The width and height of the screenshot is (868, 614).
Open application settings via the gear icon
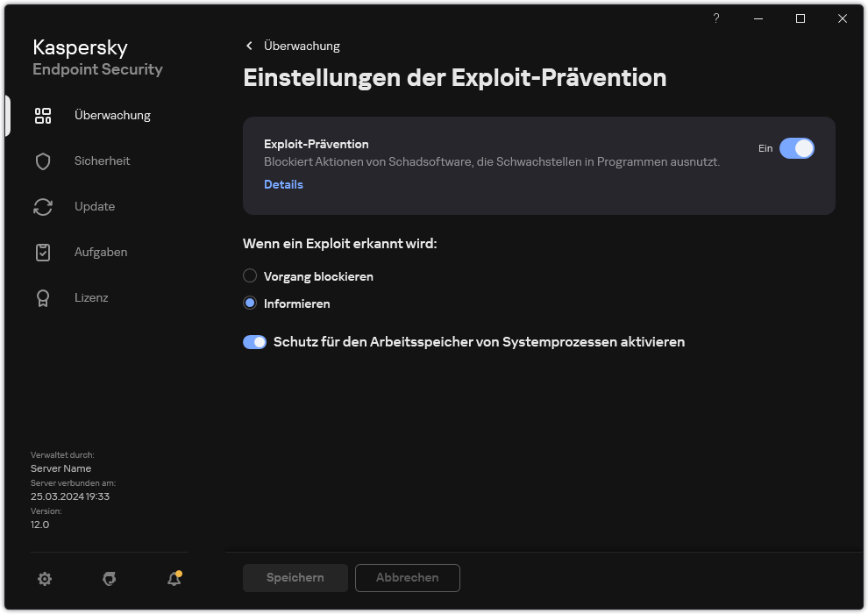45,579
